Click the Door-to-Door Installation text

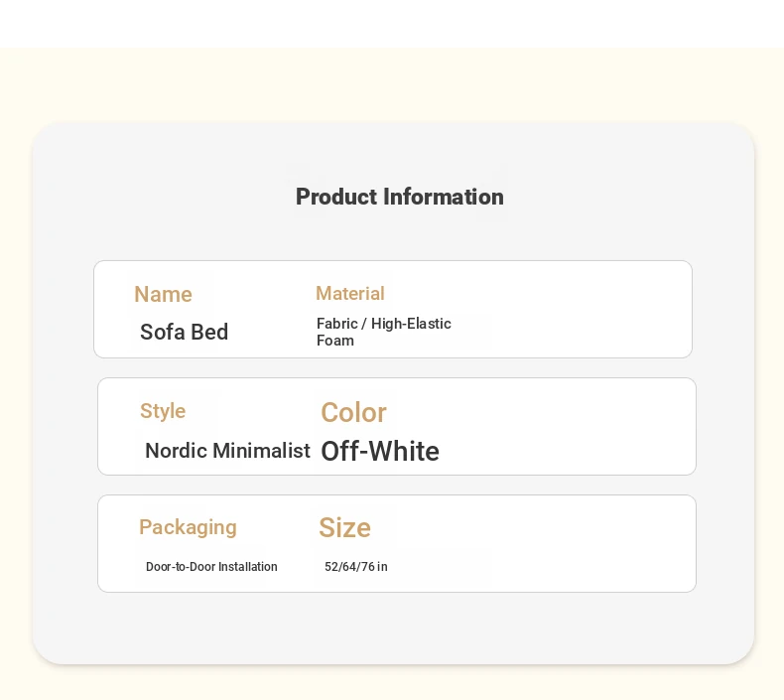tap(211, 566)
